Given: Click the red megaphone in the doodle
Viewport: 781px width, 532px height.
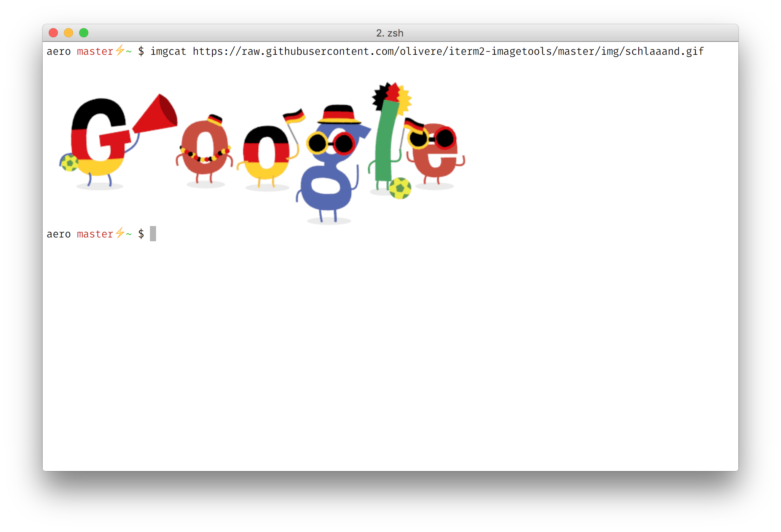Looking at the screenshot, I should [155, 113].
